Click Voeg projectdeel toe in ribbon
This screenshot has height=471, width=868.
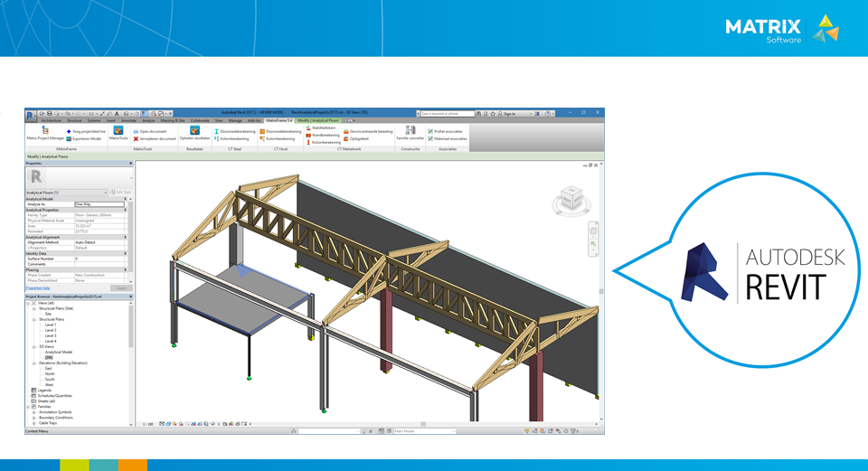(86, 132)
